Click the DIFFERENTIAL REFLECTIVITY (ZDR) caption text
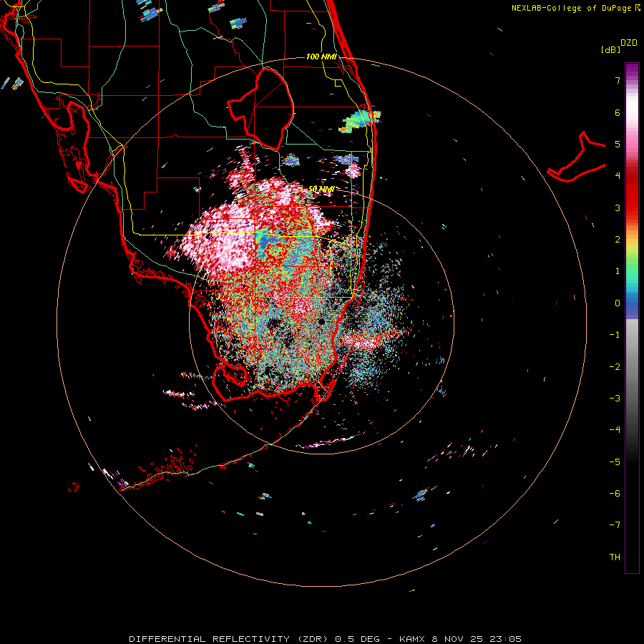Image resolution: width=644 pixels, height=644 pixels. (x=230, y=639)
